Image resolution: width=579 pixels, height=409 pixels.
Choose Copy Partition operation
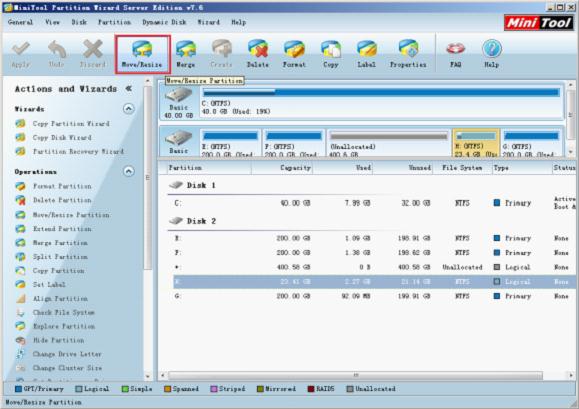[x=58, y=271]
